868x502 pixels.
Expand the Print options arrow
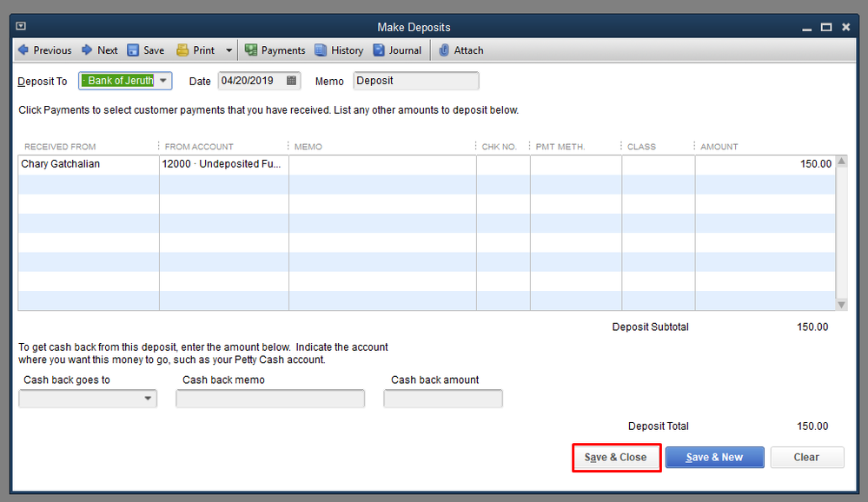coord(229,50)
